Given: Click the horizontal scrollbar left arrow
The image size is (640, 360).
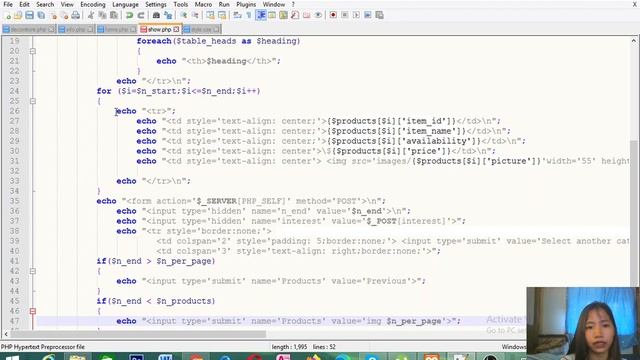Looking at the screenshot, I should [6, 334].
